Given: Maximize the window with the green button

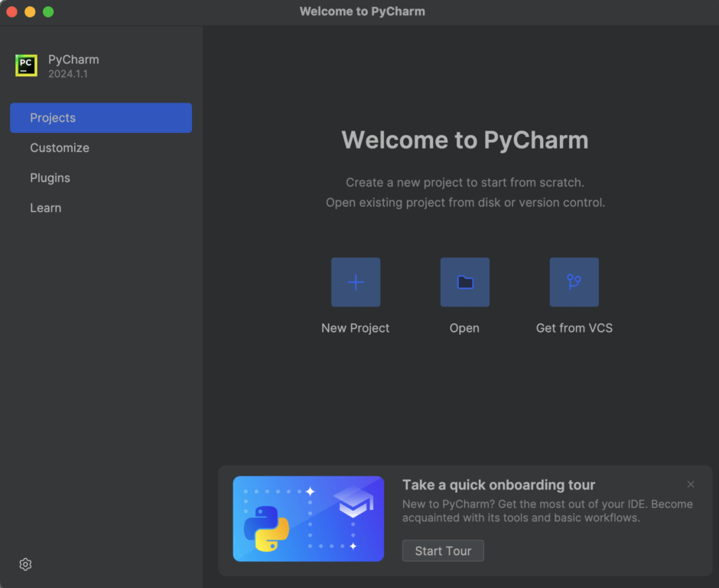Looking at the screenshot, I should (48, 12).
